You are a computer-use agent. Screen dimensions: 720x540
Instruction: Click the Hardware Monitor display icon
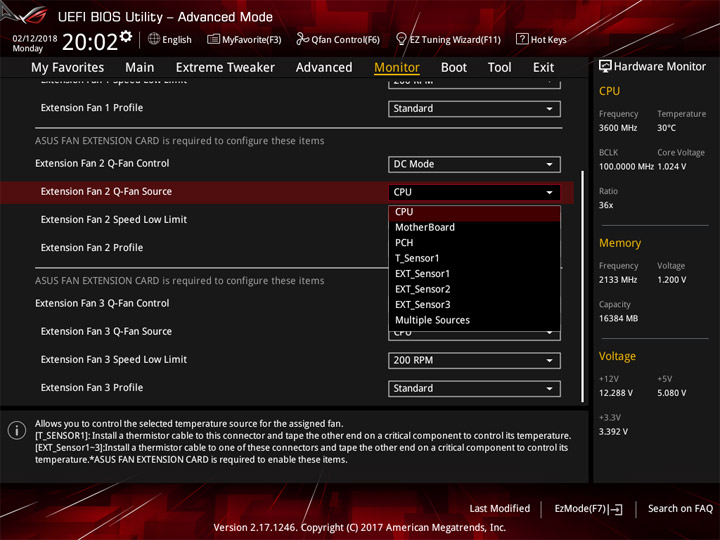pyautogui.click(x=605, y=67)
